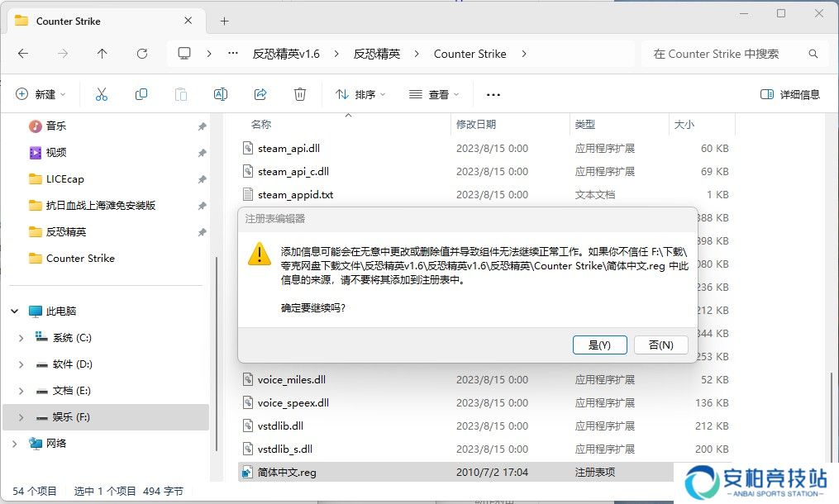Viewport: 839px width, 504px height.
Task: Unpin 音乐 from the quick access list
Action: 201,126
